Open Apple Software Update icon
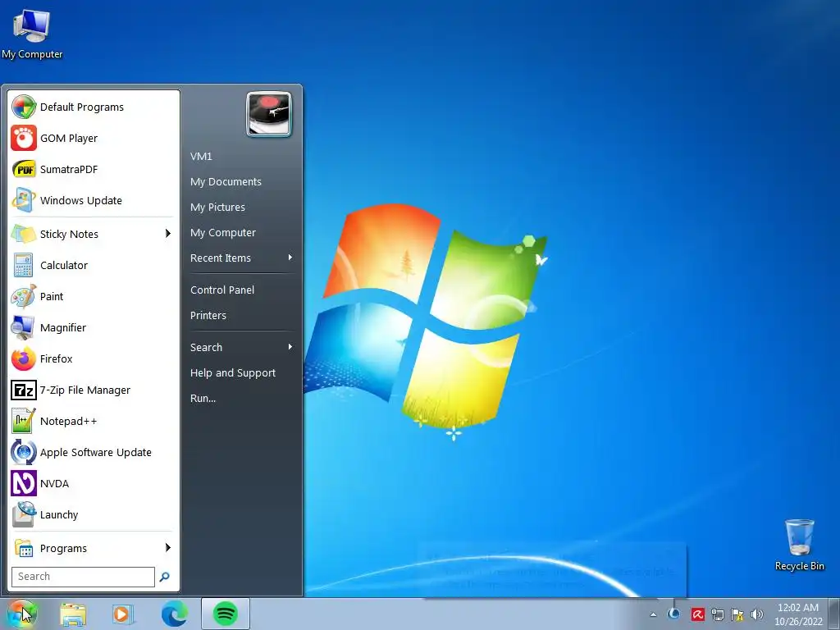Image resolution: width=840 pixels, height=630 pixels. tap(24, 452)
